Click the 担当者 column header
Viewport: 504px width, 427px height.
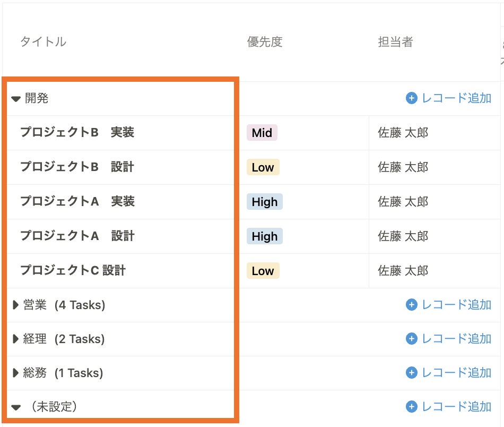pyautogui.click(x=395, y=42)
